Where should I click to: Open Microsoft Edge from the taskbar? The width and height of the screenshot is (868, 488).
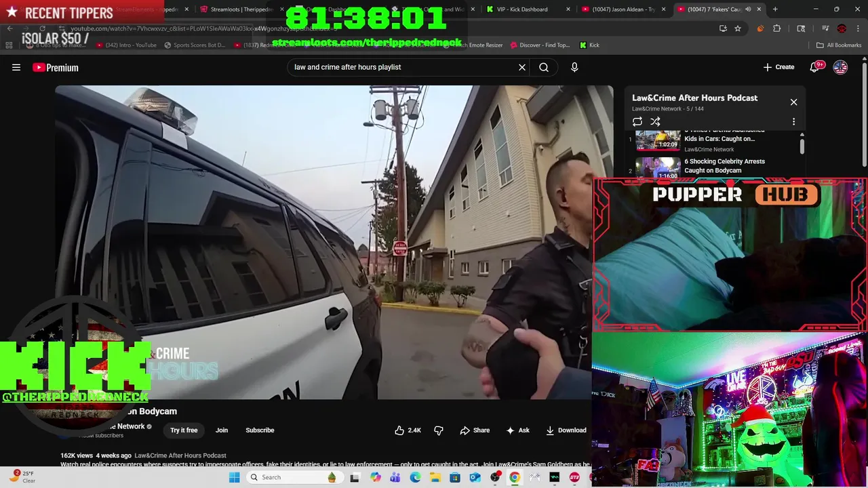click(415, 477)
